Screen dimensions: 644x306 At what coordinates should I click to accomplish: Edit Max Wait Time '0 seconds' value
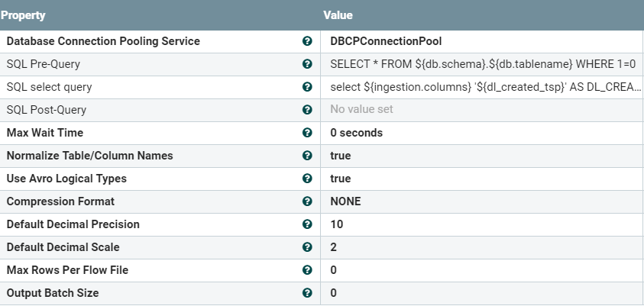pyautogui.click(x=357, y=133)
